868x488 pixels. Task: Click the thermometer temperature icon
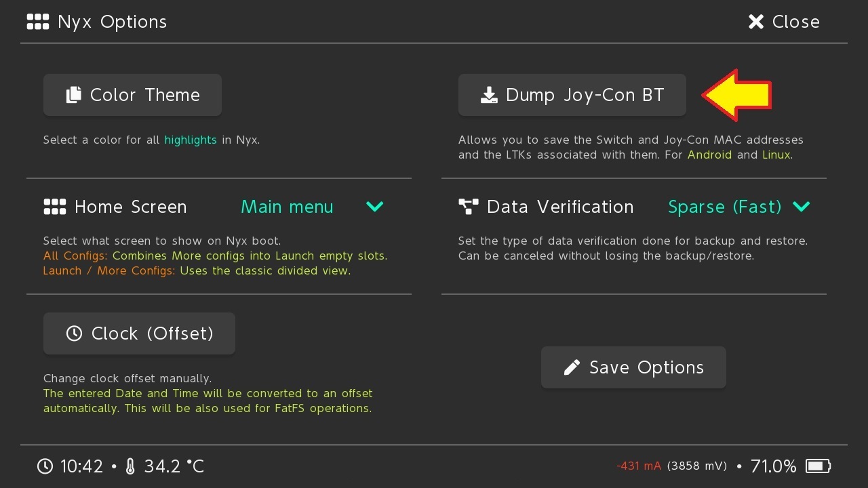click(x=130, y=466)
